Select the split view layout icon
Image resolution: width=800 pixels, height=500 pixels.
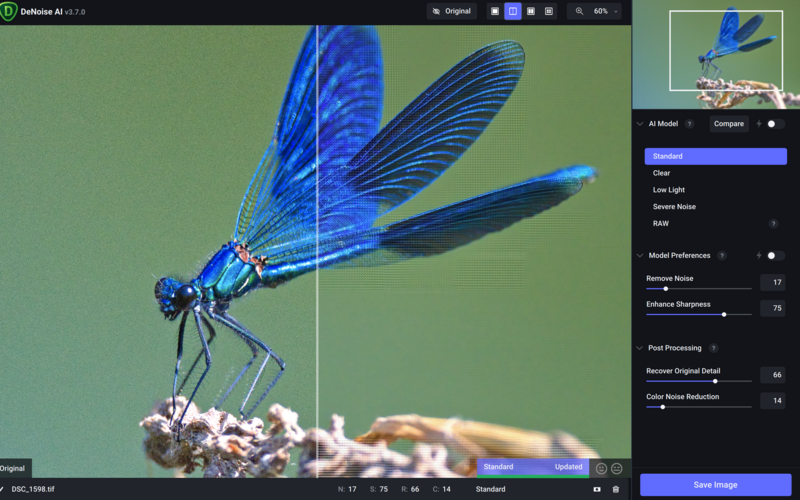pyautogui.click(x=513, y=11)
